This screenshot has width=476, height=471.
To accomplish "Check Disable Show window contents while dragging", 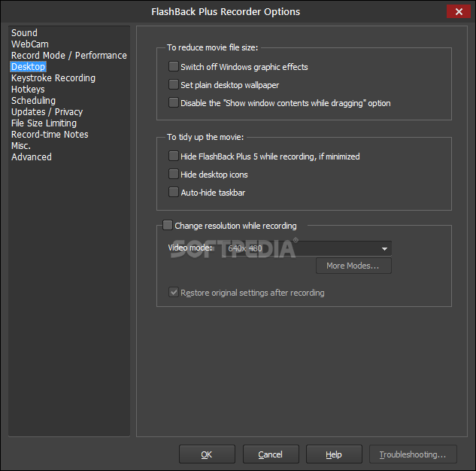I will (174, 102).
